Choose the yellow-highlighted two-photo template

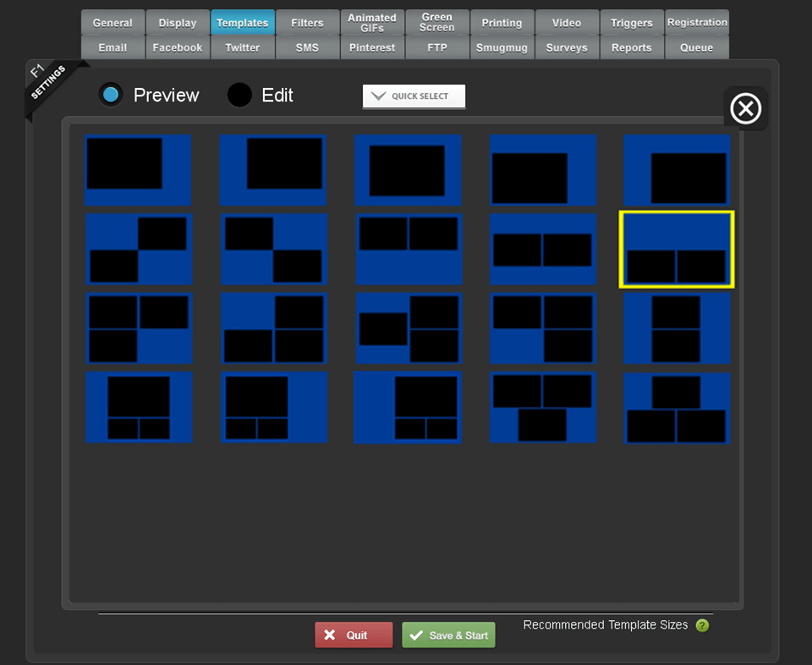pos(676,250)
